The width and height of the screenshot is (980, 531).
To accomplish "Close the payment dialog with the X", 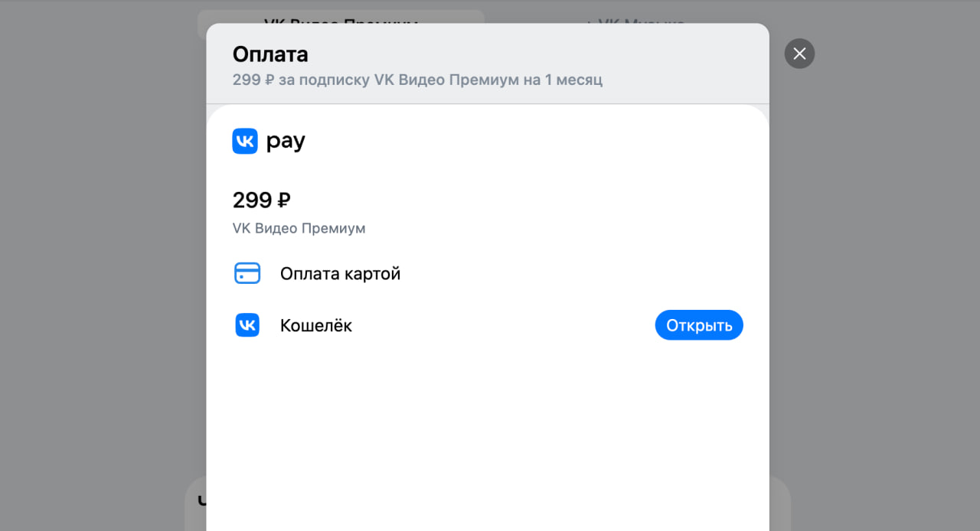I will 799,54.
